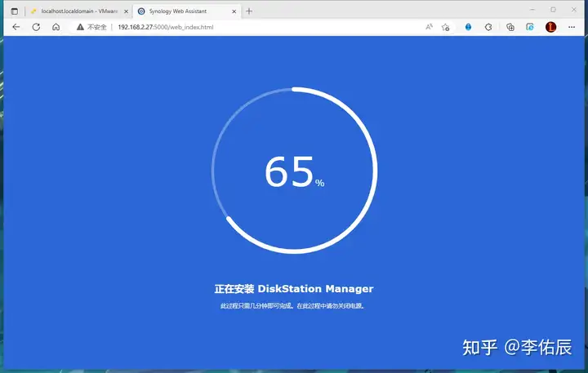Open the profile avatar in the toolbar
The height and width of the screenshot is (373, 588).
coord(550,27)
